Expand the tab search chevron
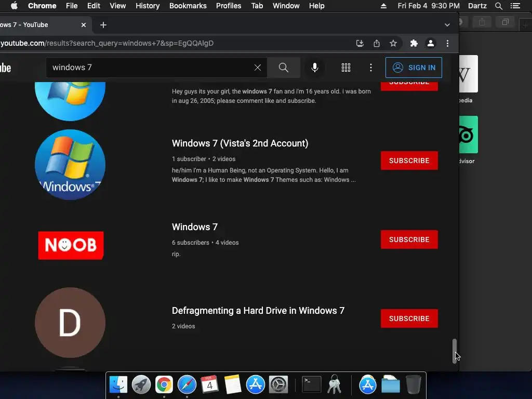The height and width of the screenshot is (399, 532). [x=447, y=25]
